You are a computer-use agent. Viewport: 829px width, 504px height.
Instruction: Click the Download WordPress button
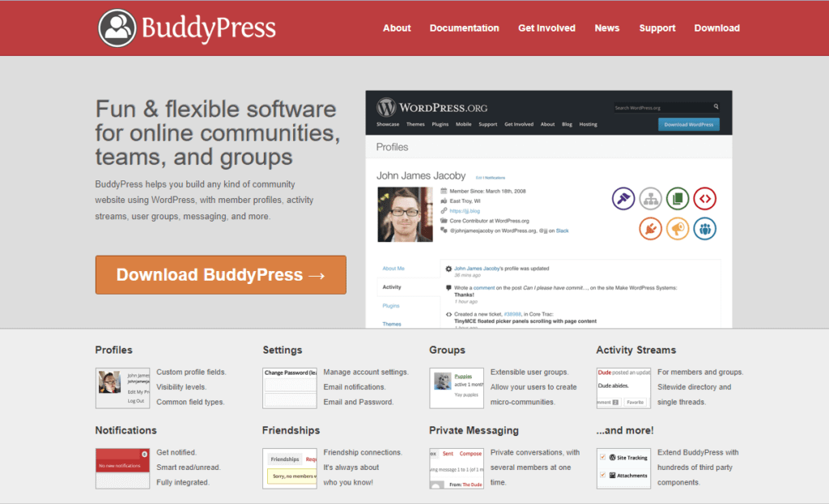688,125
